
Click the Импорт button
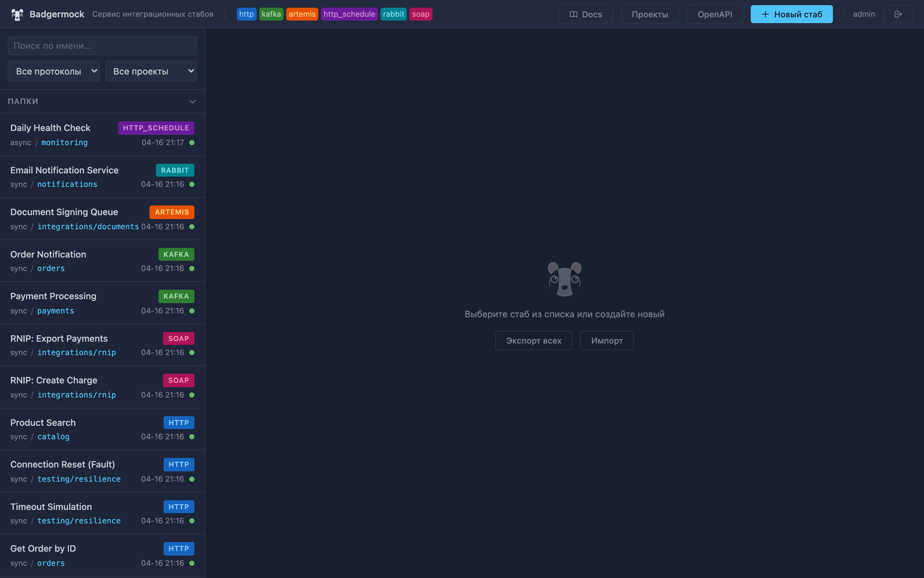607,340
